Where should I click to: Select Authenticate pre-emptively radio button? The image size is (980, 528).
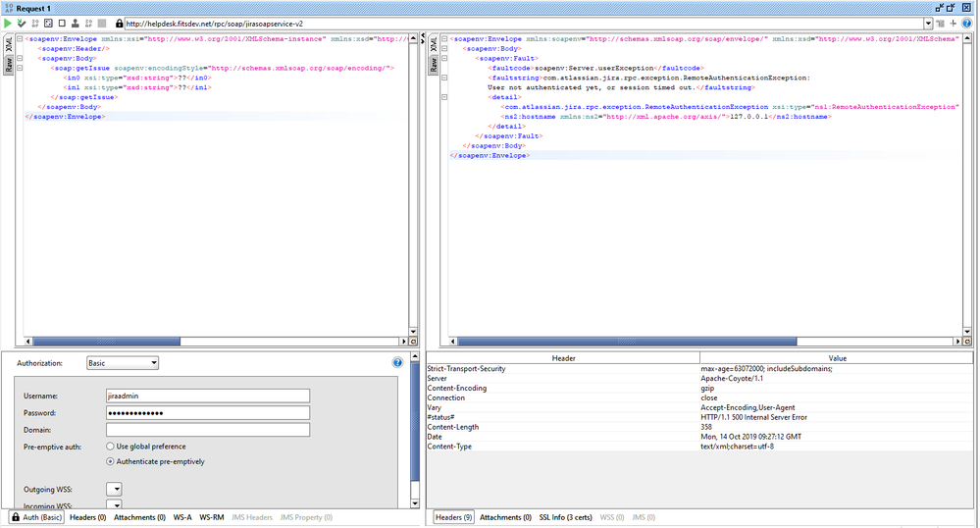[111, 461]
